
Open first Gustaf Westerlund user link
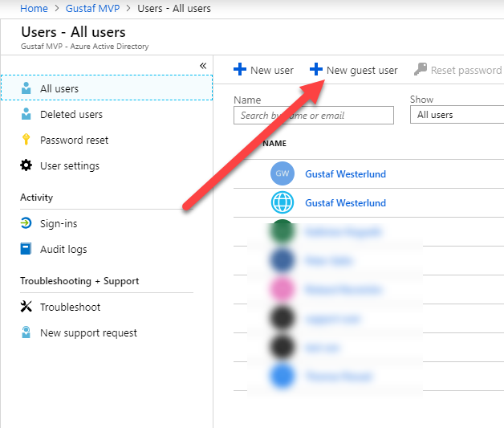(x=346, y=174)
